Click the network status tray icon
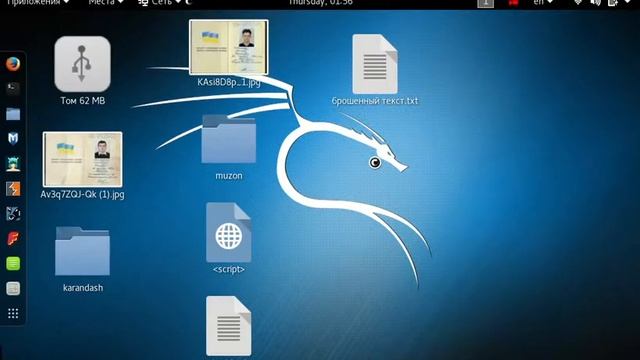Screen dimensions: 640x360 pos(578,2)
